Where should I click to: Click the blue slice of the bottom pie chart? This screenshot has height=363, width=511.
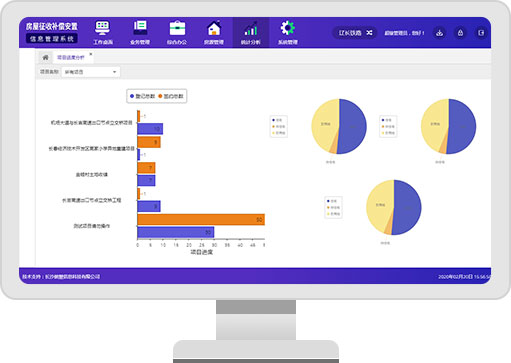click(407, 207)
